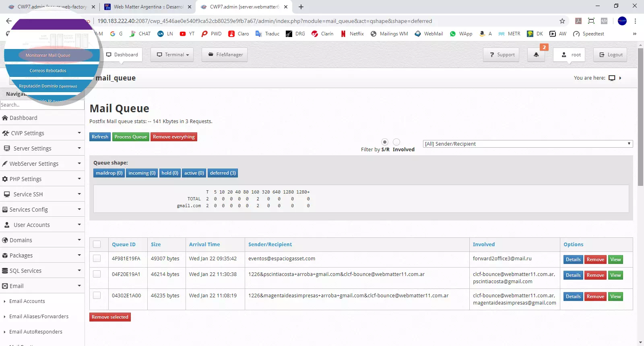Click the browser back arrow
This screenshot has width=644, height=346.
tap(9, 21)
